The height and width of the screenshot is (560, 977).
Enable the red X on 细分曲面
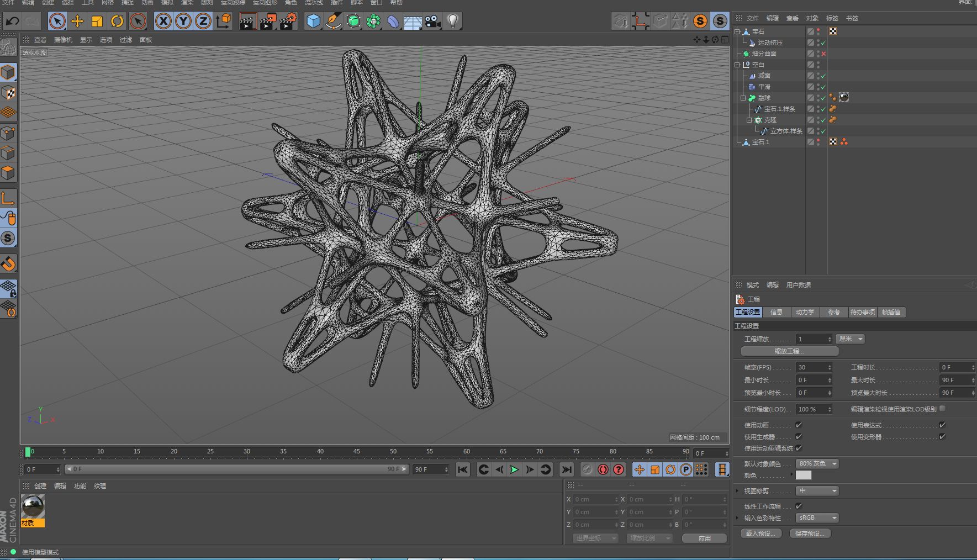pyautogui.click(x=823, y=54)
